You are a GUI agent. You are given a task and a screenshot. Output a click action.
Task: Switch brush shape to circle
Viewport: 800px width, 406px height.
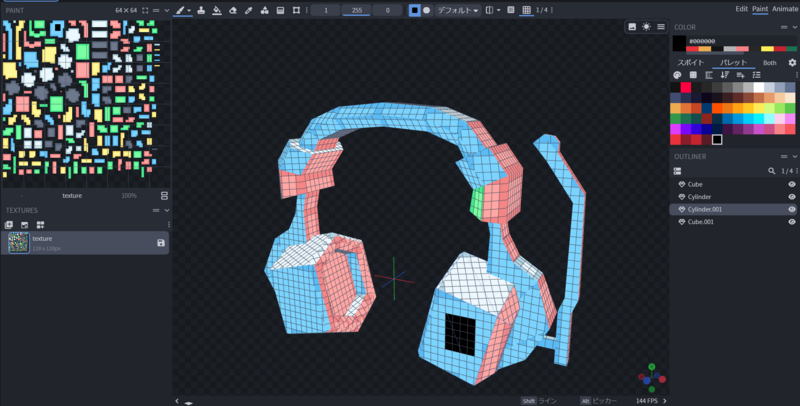(x=427, y=10)
